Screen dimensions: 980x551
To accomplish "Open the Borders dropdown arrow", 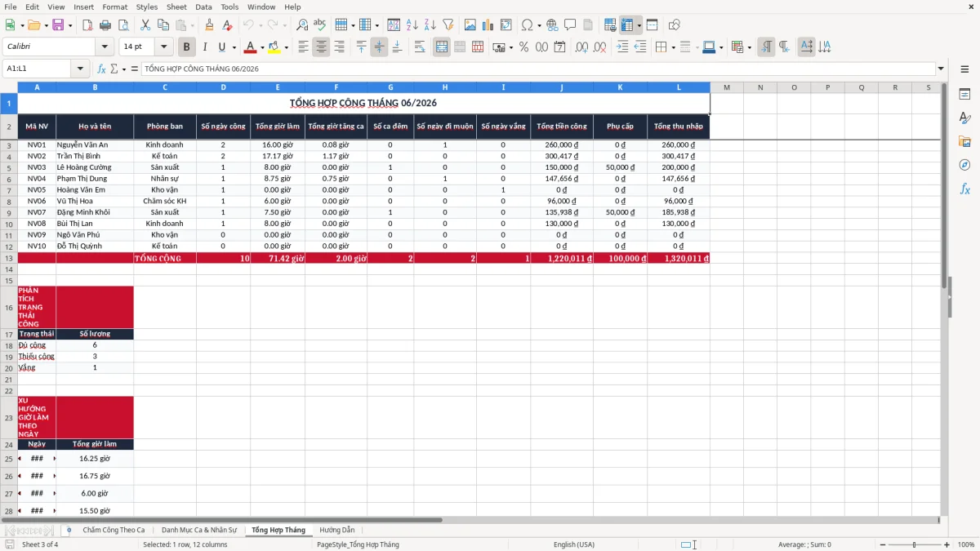I will 675,47.
